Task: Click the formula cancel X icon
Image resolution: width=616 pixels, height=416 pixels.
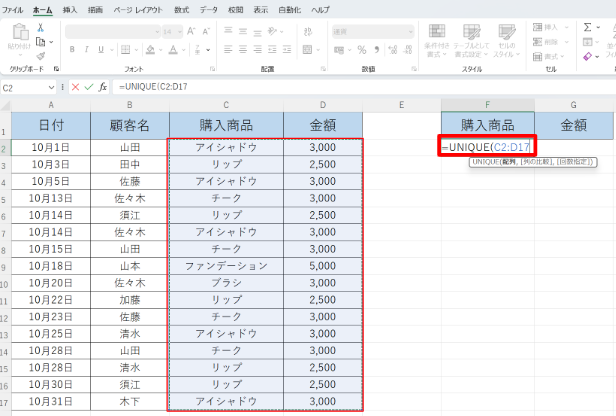Action: 76,87
